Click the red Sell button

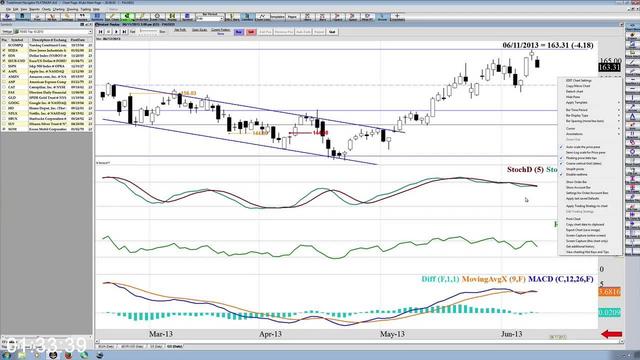coord(251,32)
